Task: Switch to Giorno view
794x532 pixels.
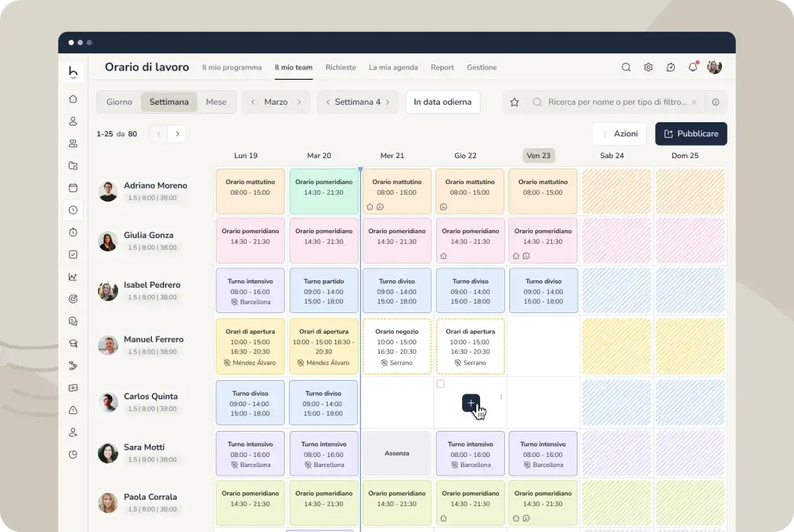Action: click(x=119, y=102)
